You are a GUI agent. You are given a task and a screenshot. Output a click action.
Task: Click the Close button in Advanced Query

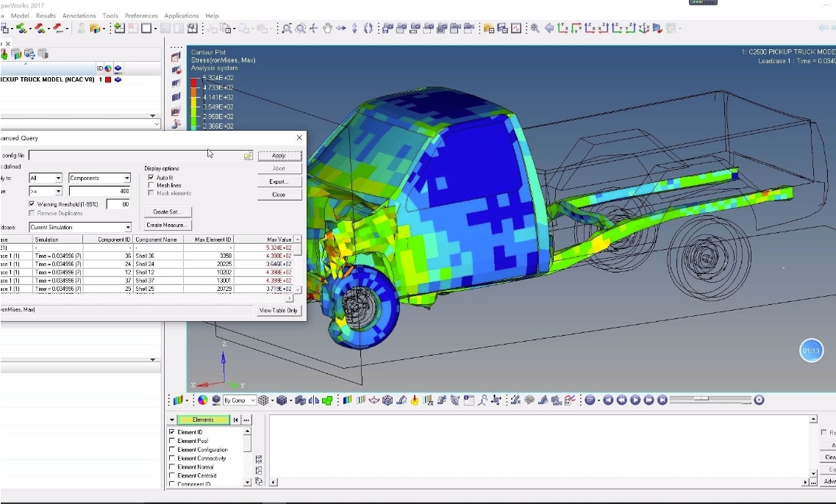pyautogui.click(x=279, y=195)
